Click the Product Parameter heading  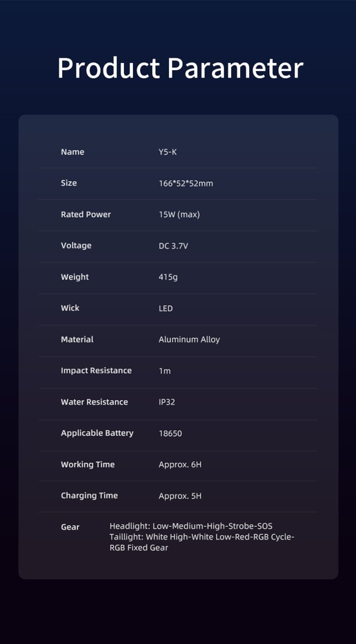click(180, 68)
